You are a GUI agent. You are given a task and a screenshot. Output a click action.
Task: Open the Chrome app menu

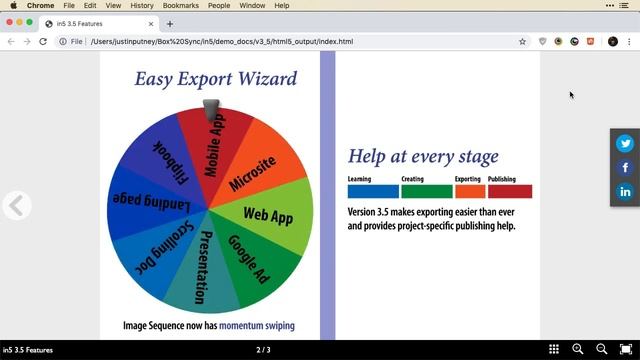(x=40, y=5)
